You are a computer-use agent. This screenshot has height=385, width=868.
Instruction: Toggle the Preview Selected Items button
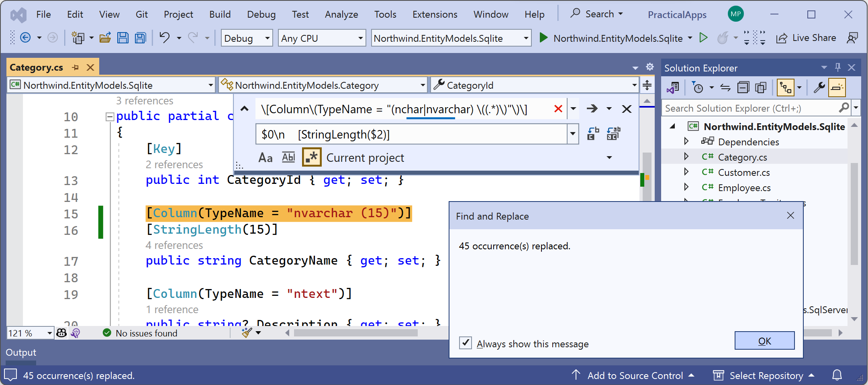(x=837, y=88)
